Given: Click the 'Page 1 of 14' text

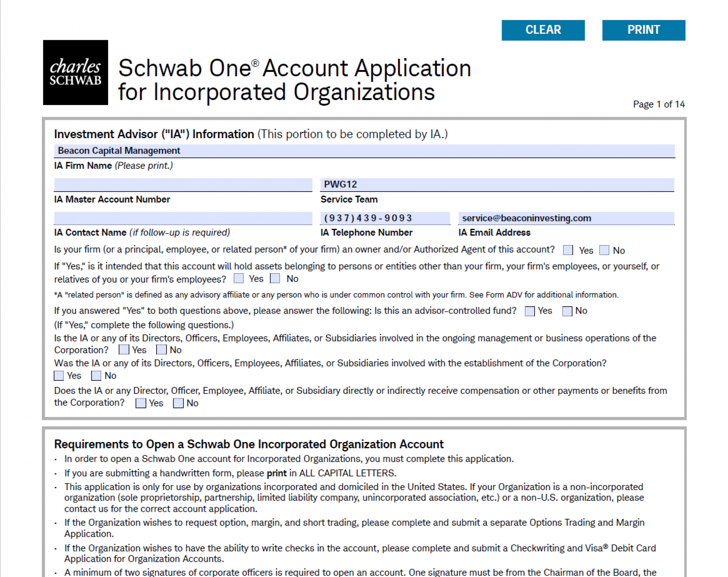Looking at the screenshot, I should pyautogui.click(x=659, y=104).
